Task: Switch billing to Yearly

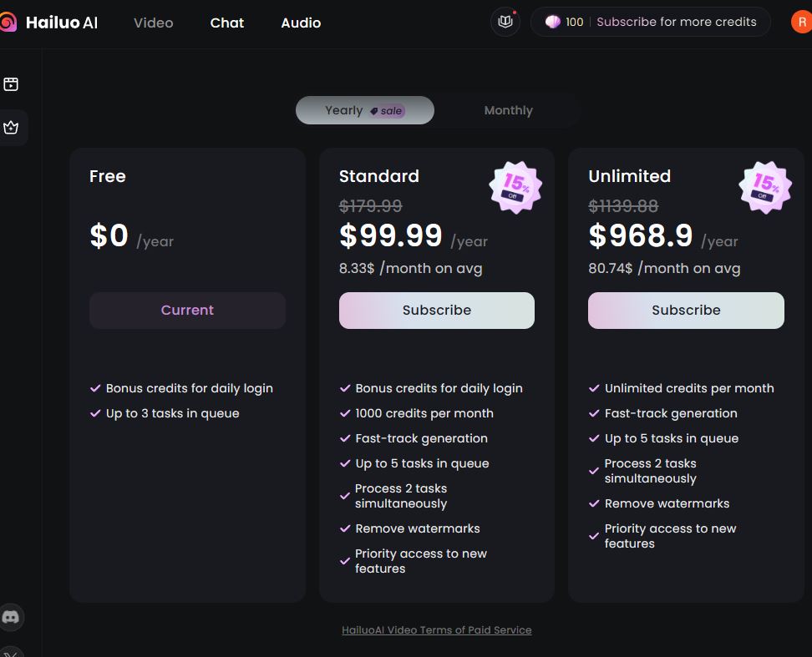Action: tap(364, 110)
